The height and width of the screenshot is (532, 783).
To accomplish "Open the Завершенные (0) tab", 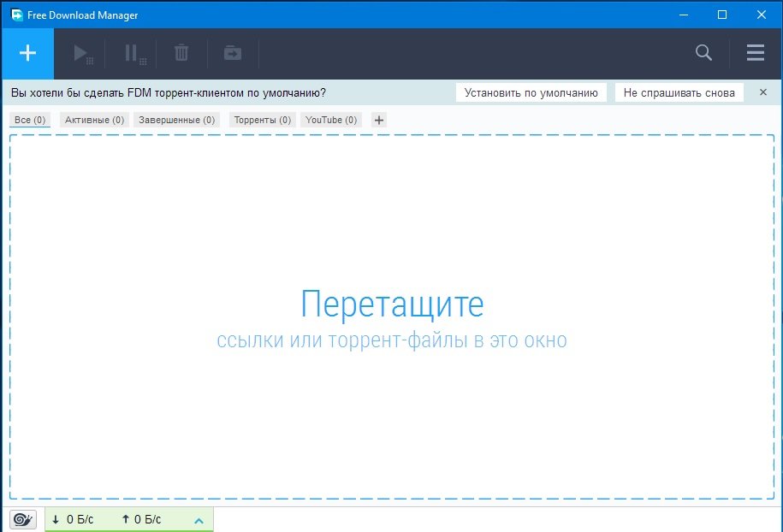I will pos(177,120).
